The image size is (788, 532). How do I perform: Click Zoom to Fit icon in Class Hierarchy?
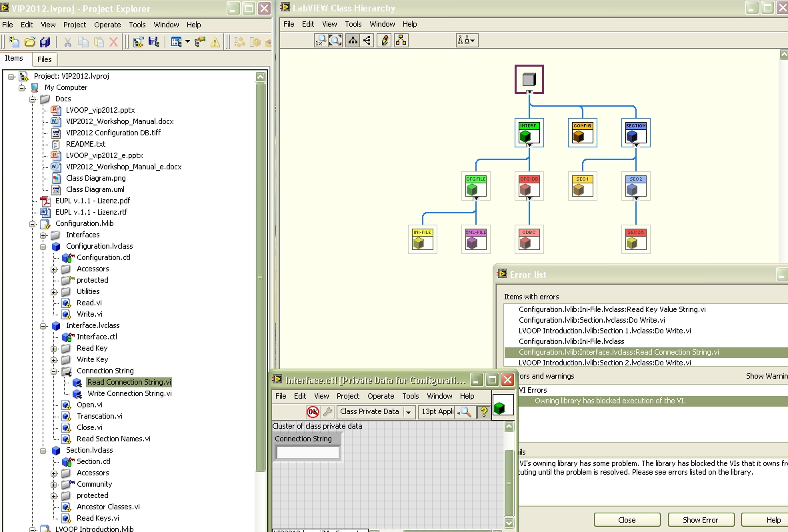point(336,41)
